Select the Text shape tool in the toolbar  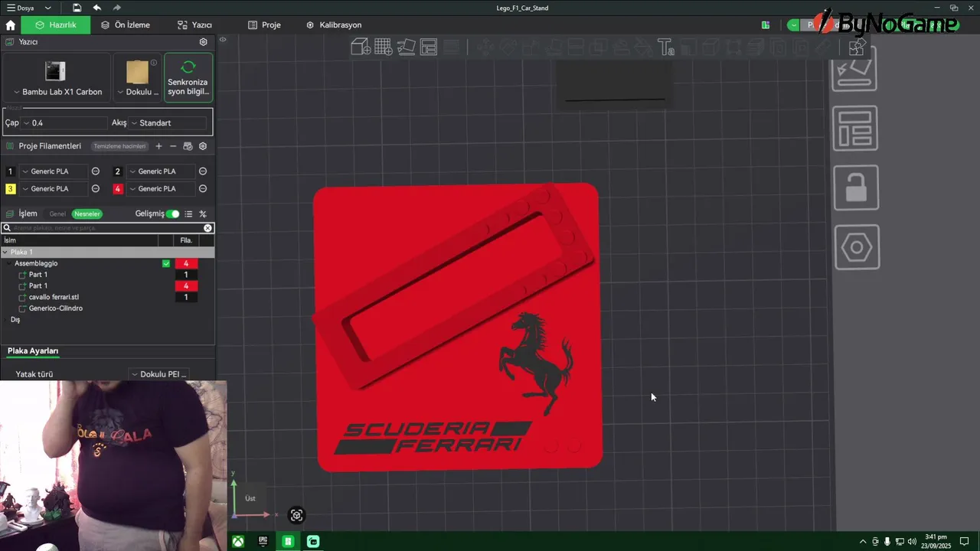(665, 47)
